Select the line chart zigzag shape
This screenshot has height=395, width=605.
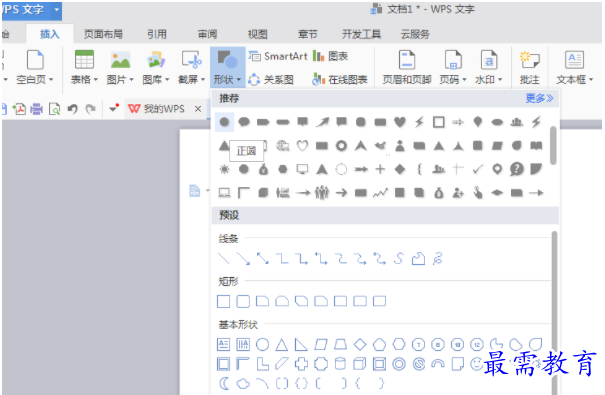pos(380,192)
